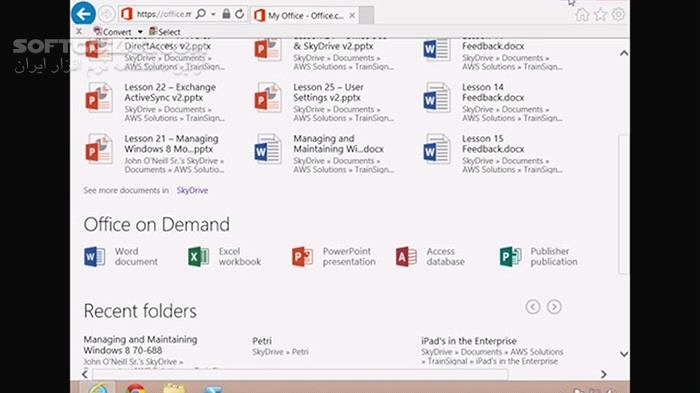Viewport: 700px width, 393px height.
Task: Open DirectAccess v2.pptx PowerPoint icon
Action: coord(99,49)
